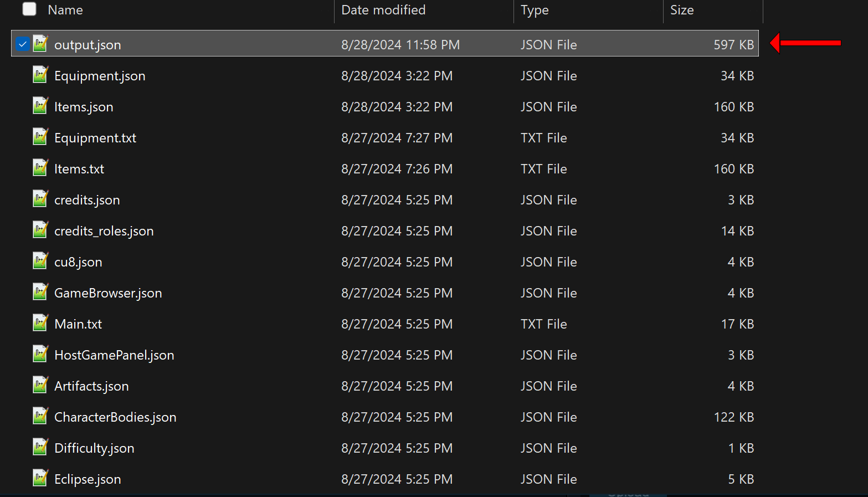Sort files by Date modified column
This screenshot has width=868, height=497.
point(383,10)
